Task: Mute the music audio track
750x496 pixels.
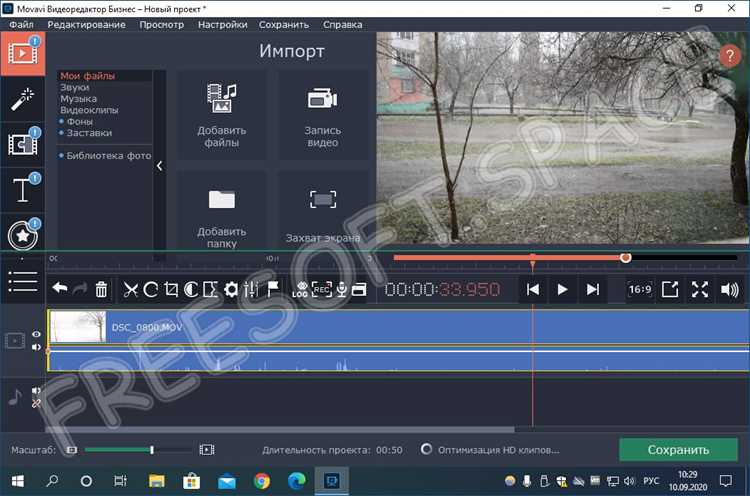Action: (x=36, y=390)
